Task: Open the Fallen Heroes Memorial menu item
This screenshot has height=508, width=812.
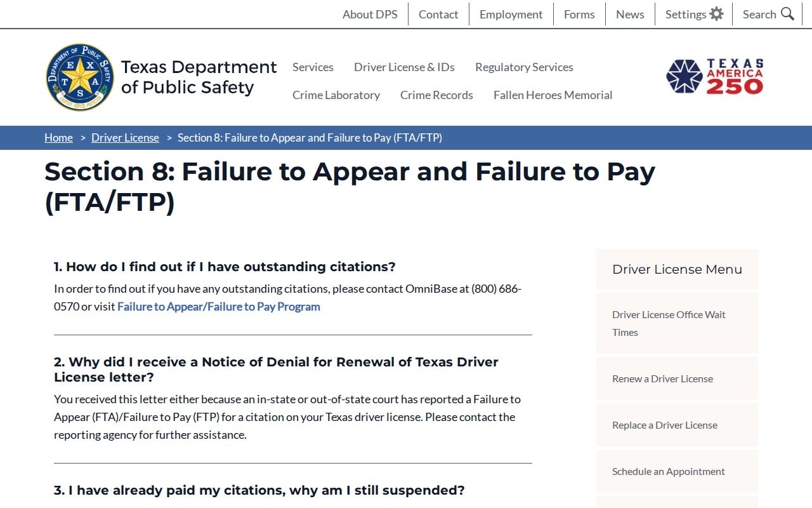Action: [553, 95]
